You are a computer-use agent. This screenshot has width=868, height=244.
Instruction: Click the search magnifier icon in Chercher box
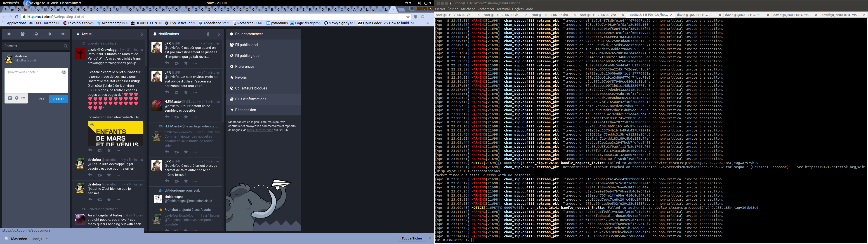click(65, 46)
